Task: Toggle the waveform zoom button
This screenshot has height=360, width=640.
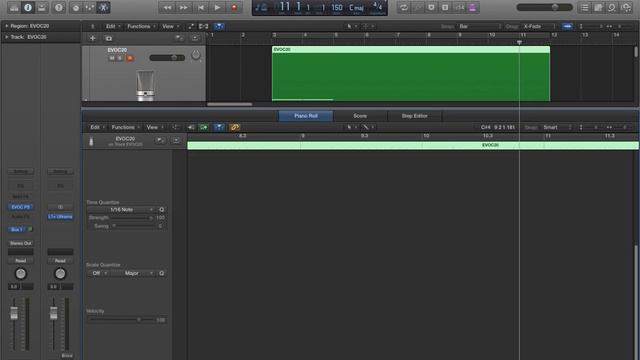Action: click(x=567, y=27)
